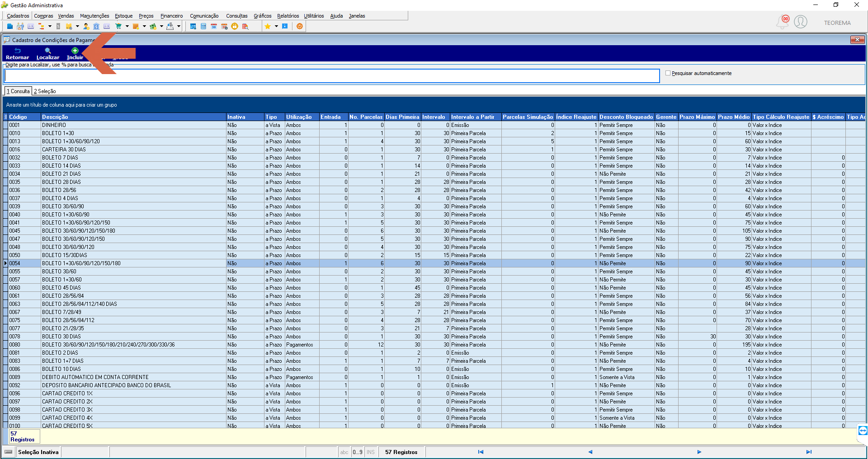Open the people/customers toolbar icon
The width and height of the screenshot is (868, 459).
(x=20, y=27)
